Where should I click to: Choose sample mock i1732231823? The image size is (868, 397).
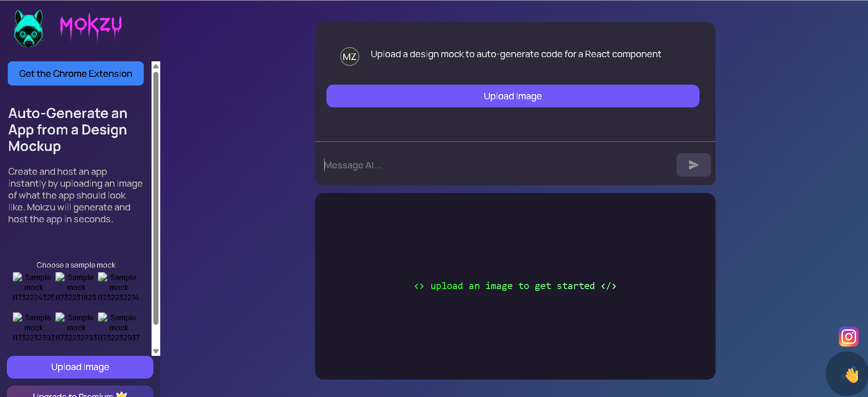point(76,287)
